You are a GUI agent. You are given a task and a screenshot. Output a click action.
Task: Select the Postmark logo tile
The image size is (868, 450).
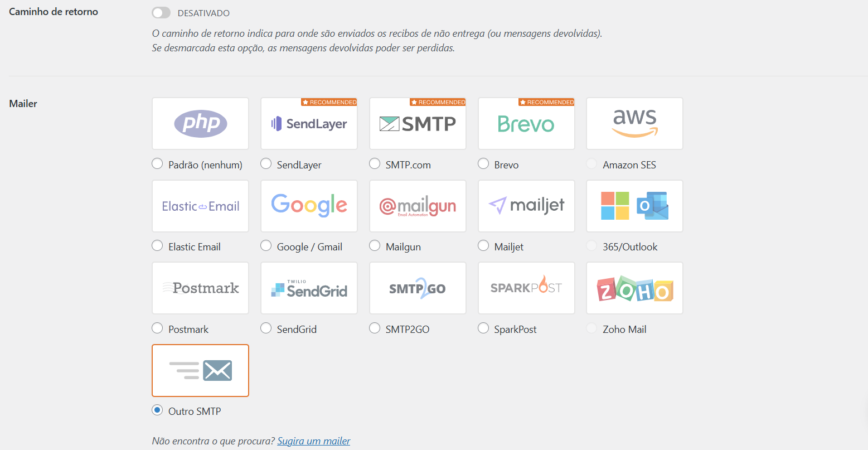click(200, 288)
